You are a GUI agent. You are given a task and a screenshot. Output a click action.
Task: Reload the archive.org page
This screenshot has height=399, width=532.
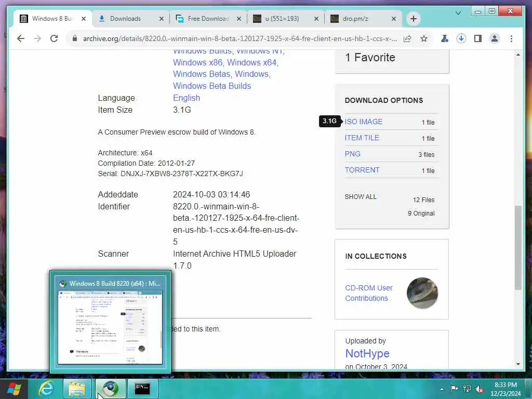tap(54, 38)
